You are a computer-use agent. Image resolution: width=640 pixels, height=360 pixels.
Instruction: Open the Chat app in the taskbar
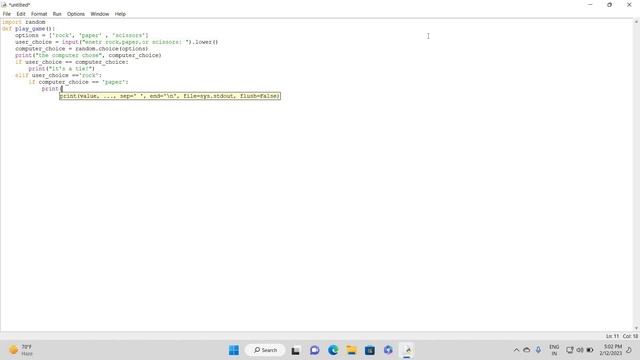tap(314, 350)
